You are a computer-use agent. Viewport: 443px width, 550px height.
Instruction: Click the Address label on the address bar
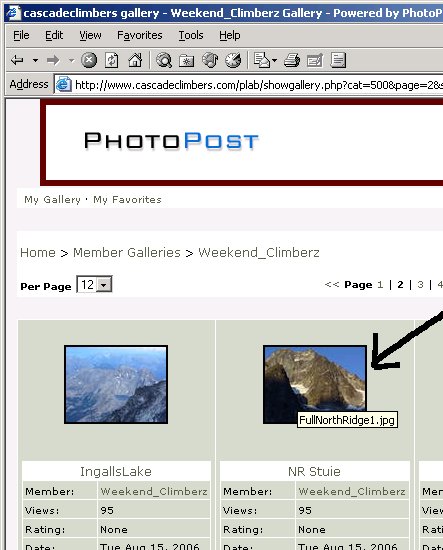pos(29,85)
